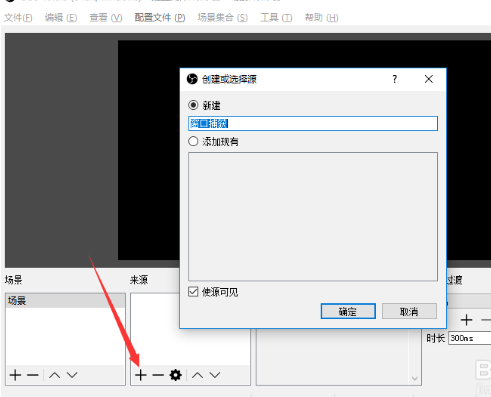
Task: Add a transition with plus icon
Action: [x=467, y=320]
